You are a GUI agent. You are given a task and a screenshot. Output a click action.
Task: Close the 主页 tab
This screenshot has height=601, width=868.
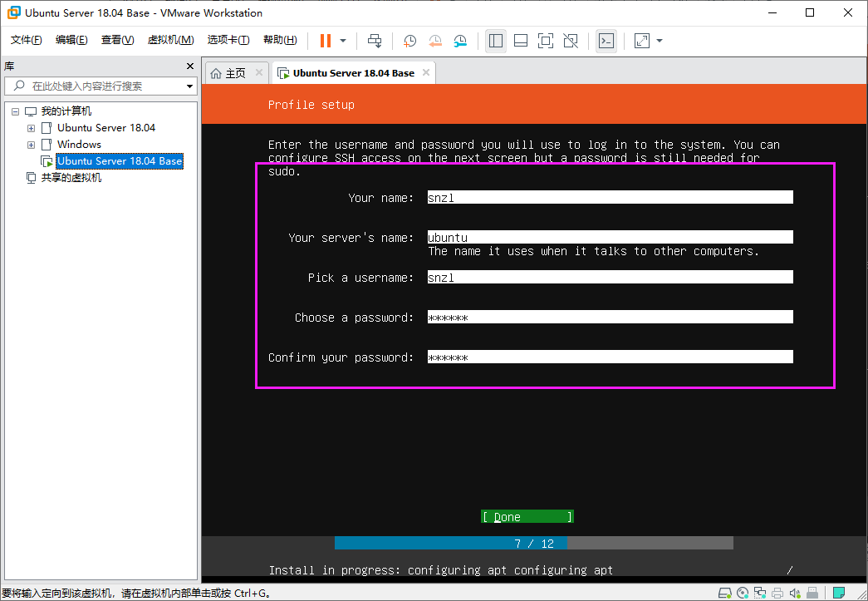pos(258,72)
